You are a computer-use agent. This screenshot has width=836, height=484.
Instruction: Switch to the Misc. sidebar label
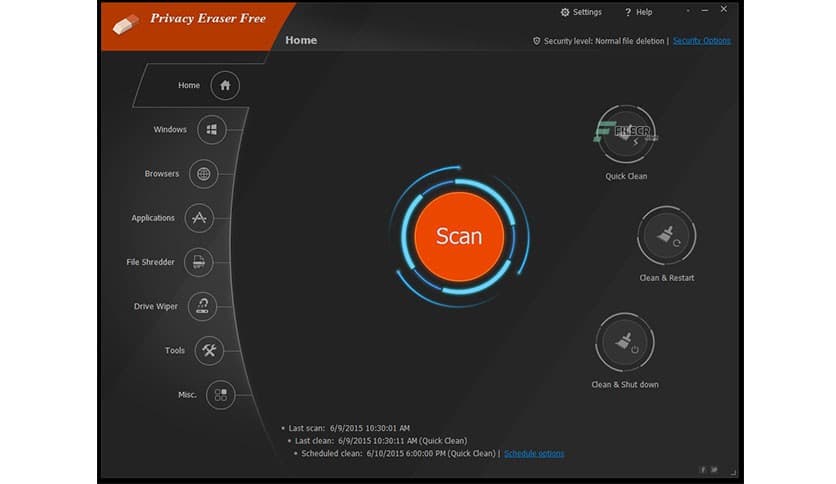(187, 395)
